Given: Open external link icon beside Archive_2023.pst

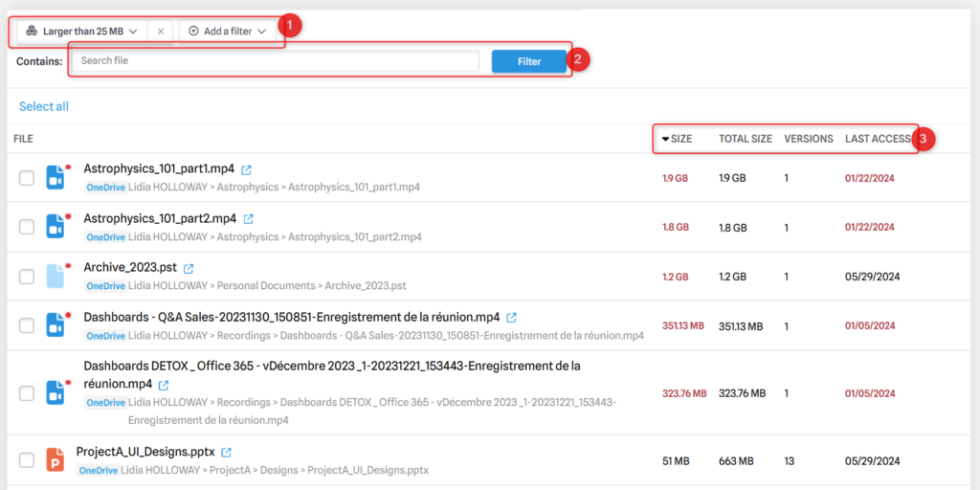Looking at the screenshot, I should pyautogui.click(x=189, y=269).
